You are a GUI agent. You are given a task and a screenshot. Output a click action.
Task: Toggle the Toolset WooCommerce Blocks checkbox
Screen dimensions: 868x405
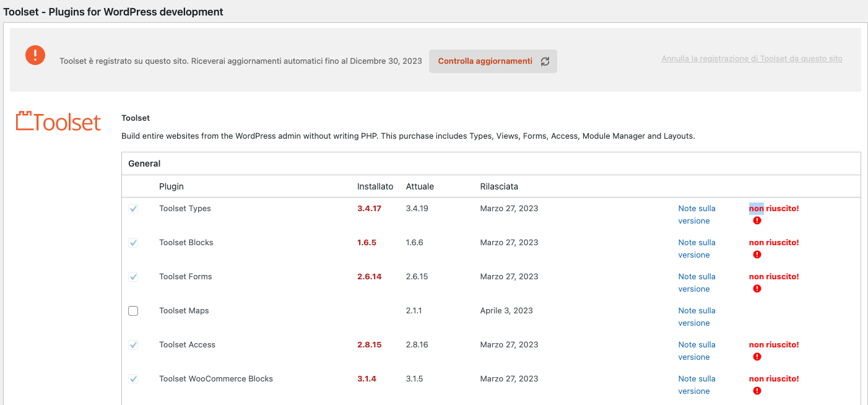coord(133,379)
